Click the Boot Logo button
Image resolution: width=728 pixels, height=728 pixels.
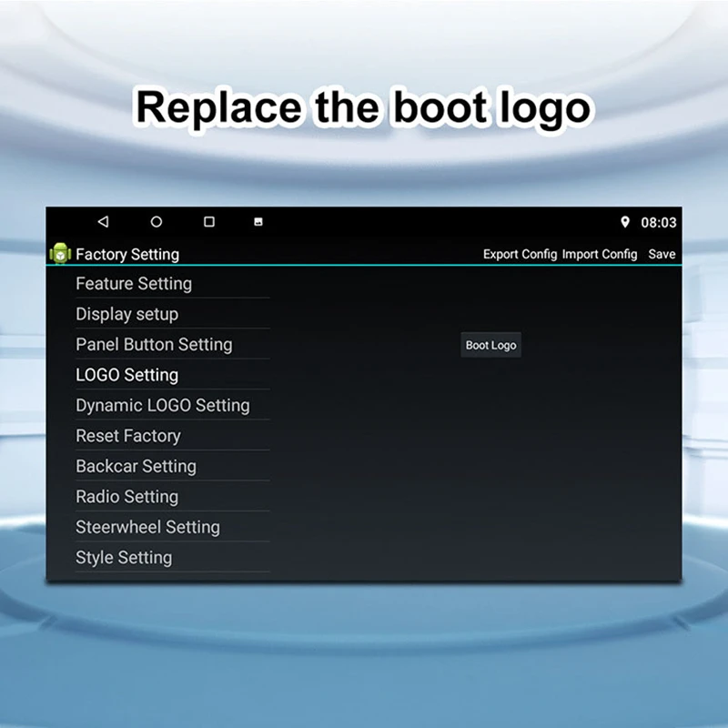coord(490,345)
